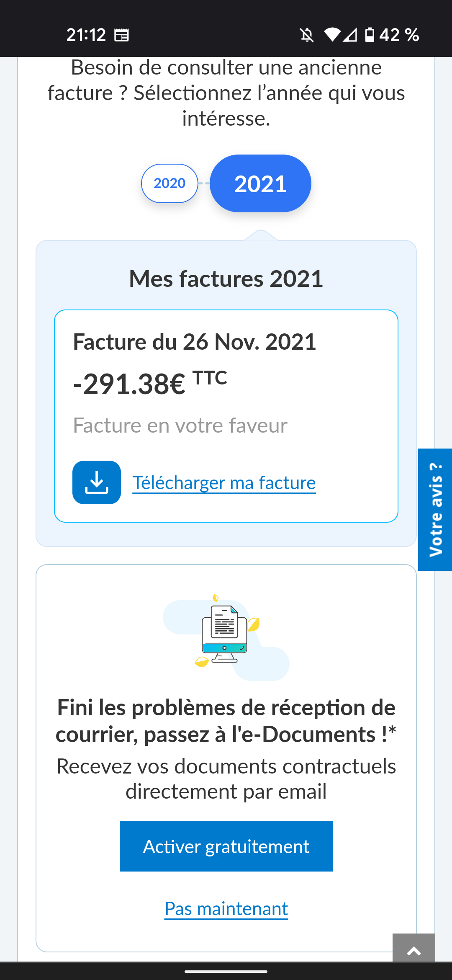Select the 2020 invoice year

coord(169,183)
